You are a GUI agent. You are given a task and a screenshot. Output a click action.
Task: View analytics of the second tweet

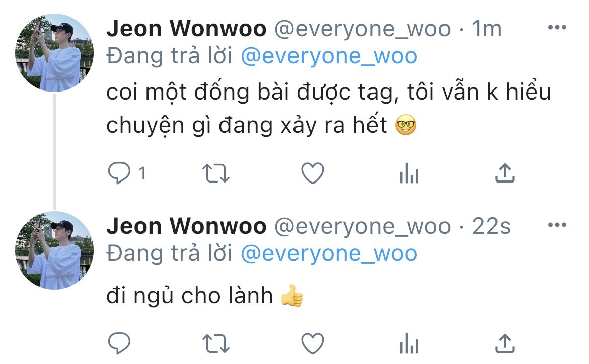click(409, 343)
